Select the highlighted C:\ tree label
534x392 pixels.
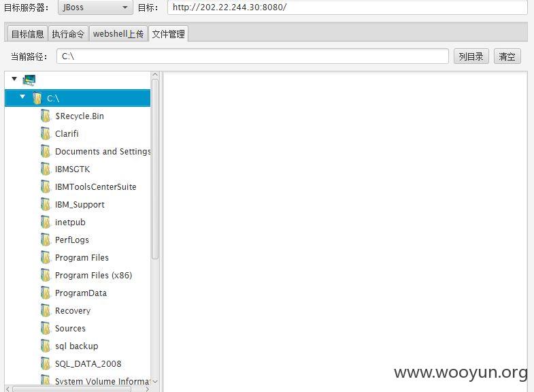click(x=53, y=99)
